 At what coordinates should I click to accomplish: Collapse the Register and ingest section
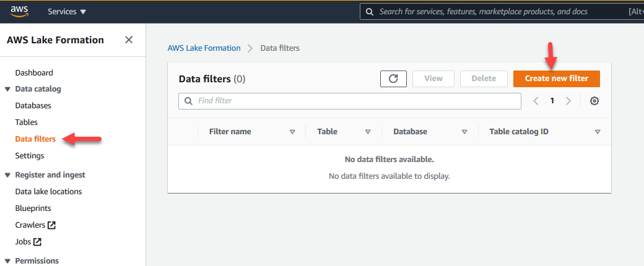7,175
